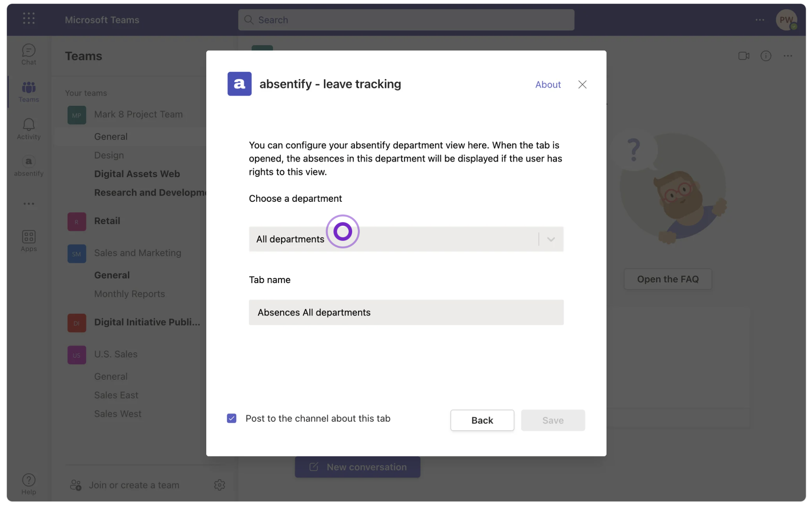Viewport: 812px width, 506px height.
Task: Select Digital Initiative DI avatar
Action: pyautogui.click(x=77, y=323)
